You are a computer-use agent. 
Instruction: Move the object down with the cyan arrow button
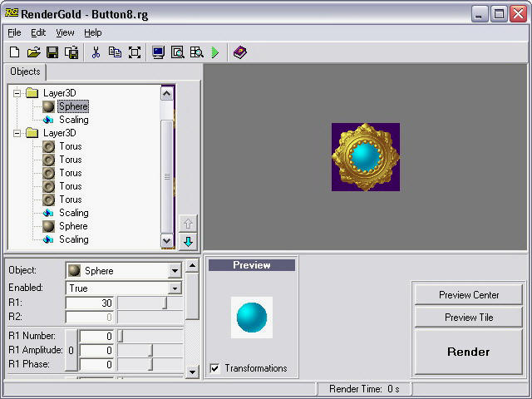click(x=188, y=242)
